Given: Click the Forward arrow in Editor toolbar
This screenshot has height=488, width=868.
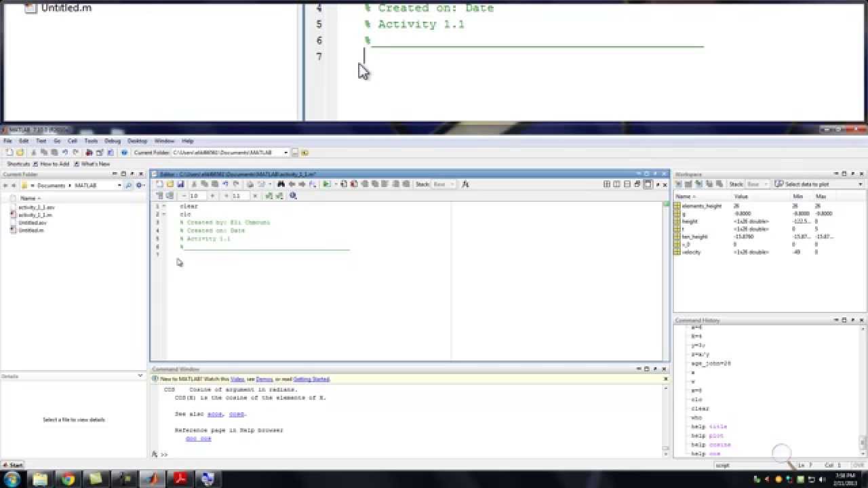Looking at the screenshot, I should click(301, 184).
